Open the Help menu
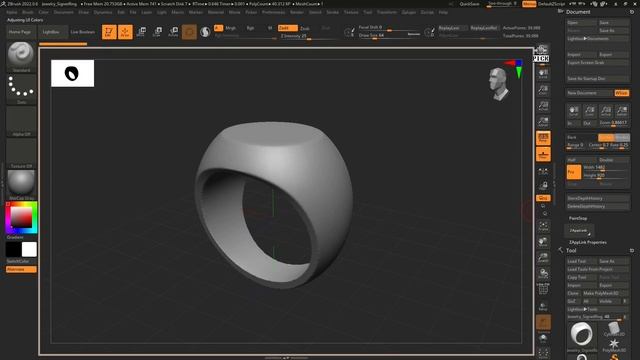 click(443, 12)
